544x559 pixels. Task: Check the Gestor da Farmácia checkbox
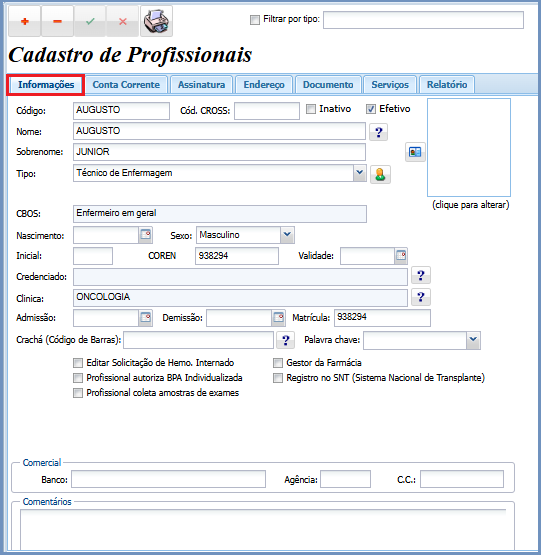click(x=279, y=364)
